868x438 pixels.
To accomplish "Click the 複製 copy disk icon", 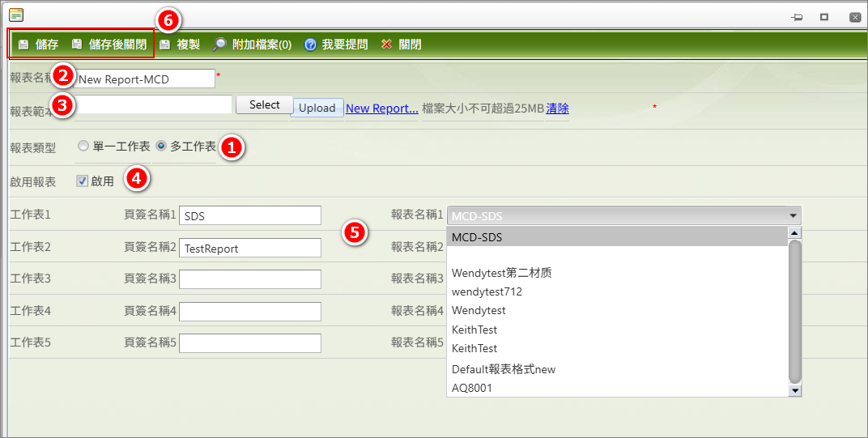I will tap(165, 45).
